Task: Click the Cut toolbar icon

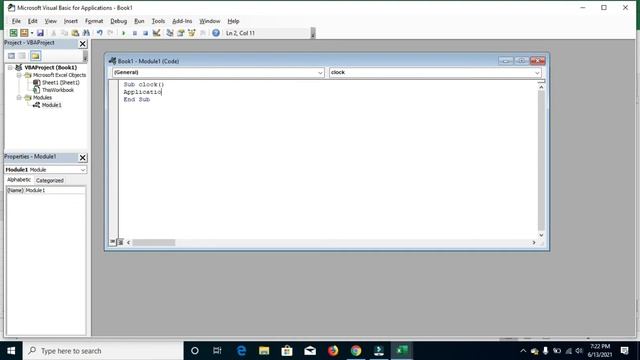Action: point(53,33)
